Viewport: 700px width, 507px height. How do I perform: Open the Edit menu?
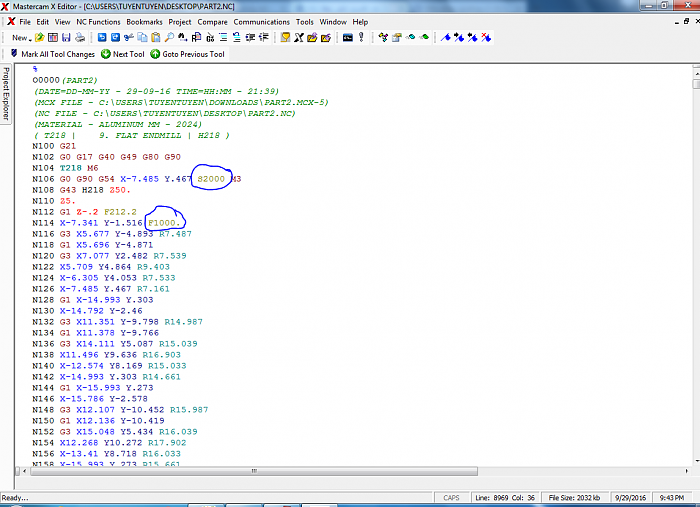tap(42, 22)
